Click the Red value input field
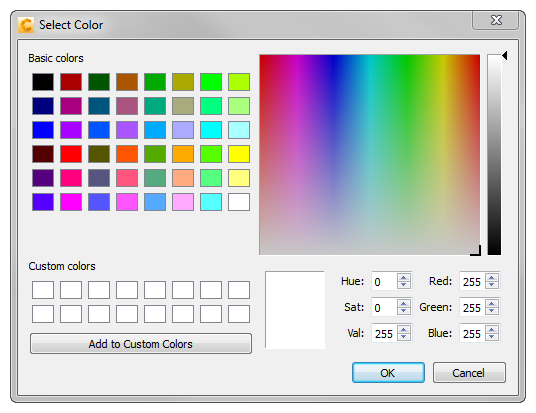This screenshot has height=413, width=536. coord(472,281)
